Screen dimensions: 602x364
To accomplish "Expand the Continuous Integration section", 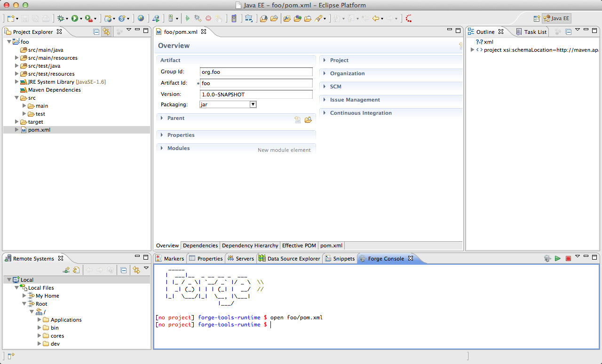I will [x=325, y=113].
